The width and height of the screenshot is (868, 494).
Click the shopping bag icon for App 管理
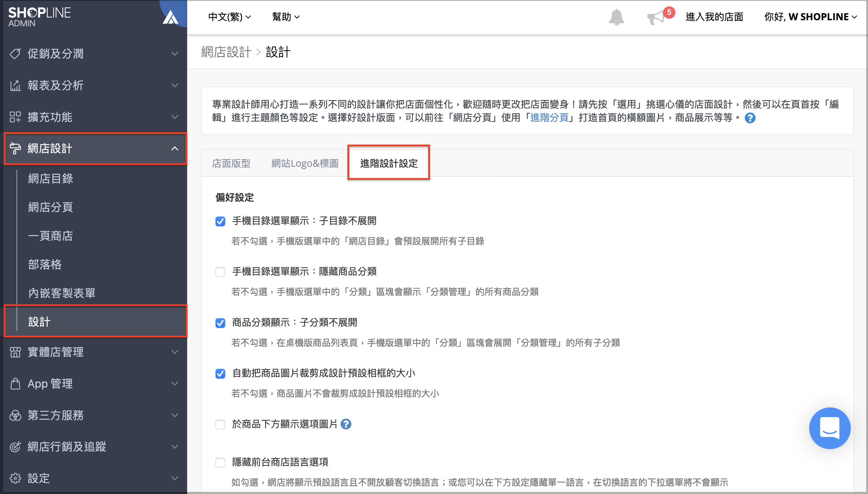15,383
